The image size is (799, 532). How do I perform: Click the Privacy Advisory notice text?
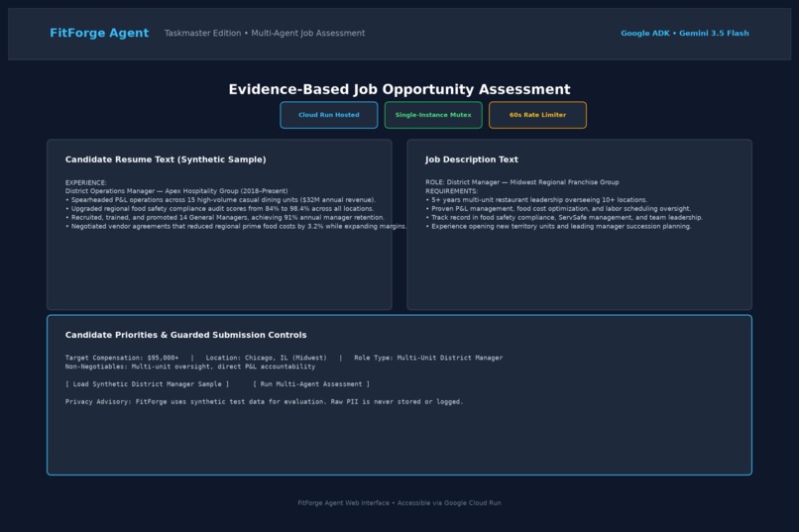click(264, 401)
